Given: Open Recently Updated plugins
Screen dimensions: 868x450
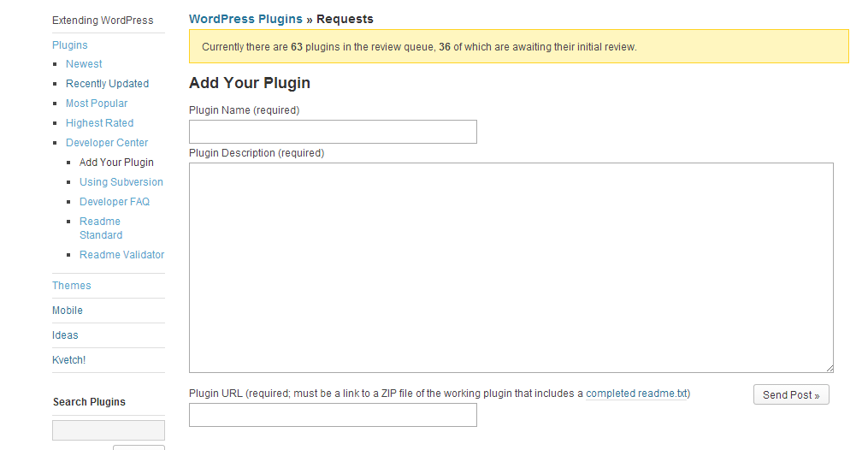Looking at the screenshot, I should (x=107, y=84).
